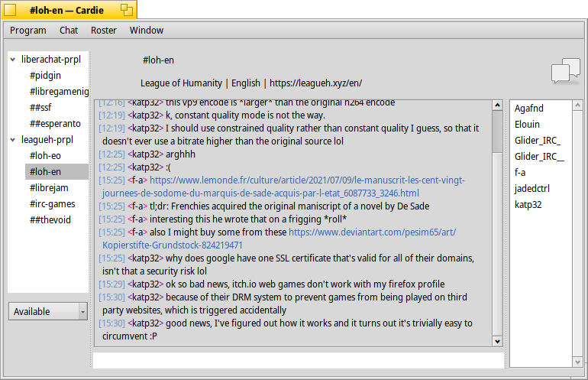Click the chat bubbles room icon
Image resolution: width=588 pixels, height=380 pixels.
pyautogui.click(x=566, y=70)
